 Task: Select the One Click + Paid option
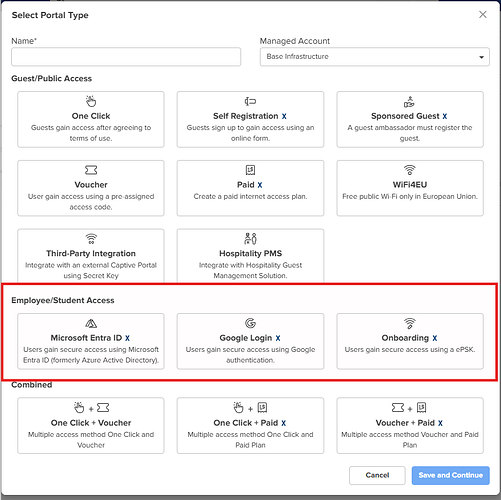pos(250,425)
